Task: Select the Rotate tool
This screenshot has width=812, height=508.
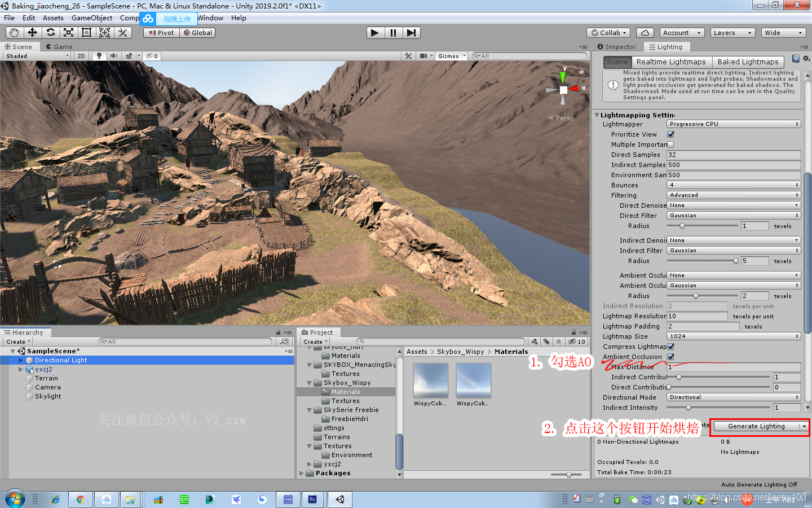Action: coord(50,33)
